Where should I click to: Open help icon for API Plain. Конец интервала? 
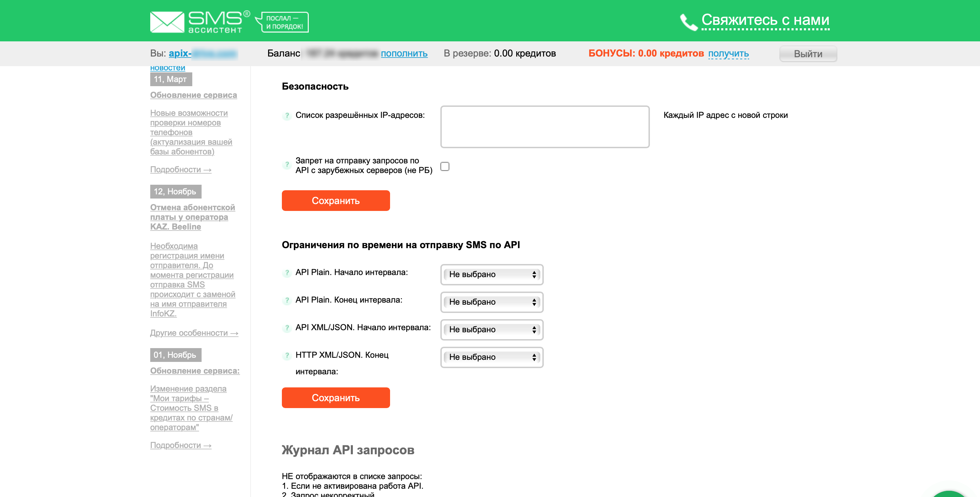287,300
